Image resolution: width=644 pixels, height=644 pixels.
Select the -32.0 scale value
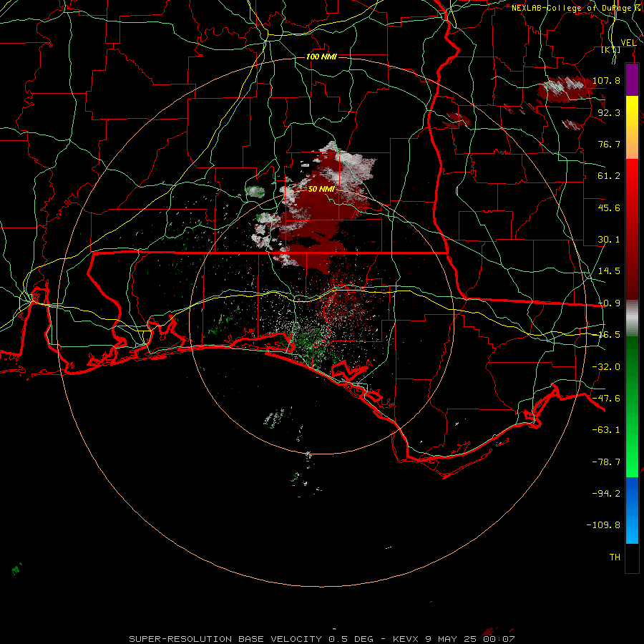[606, 367]
